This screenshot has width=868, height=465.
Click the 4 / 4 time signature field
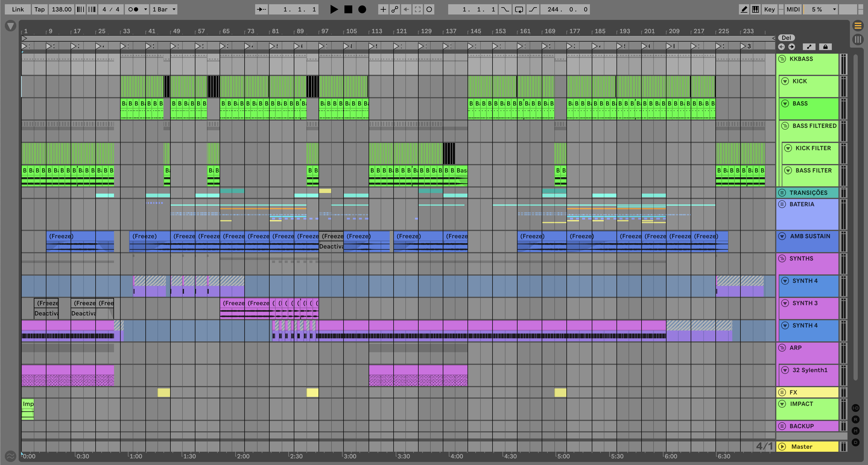(x=111, y=9)
